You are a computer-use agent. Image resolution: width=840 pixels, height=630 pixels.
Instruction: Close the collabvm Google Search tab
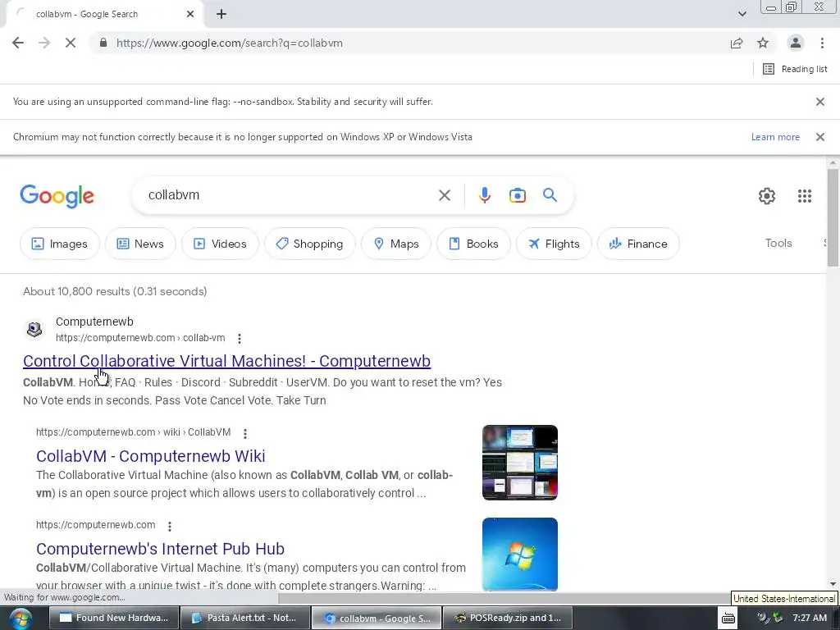pos(190,15)
